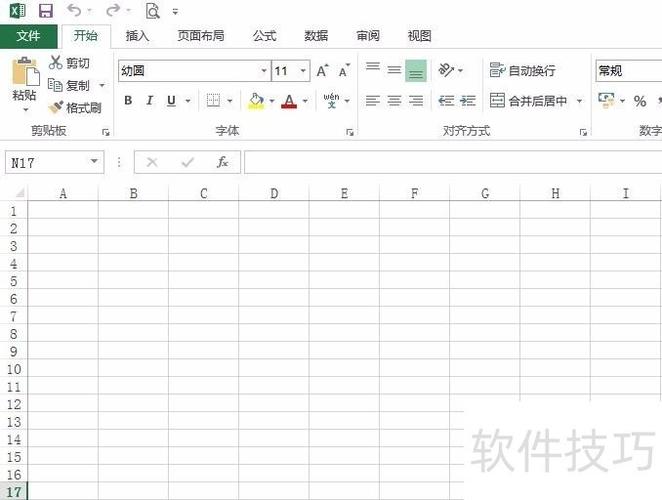Open text orientation options

click(x=450, y=71)
